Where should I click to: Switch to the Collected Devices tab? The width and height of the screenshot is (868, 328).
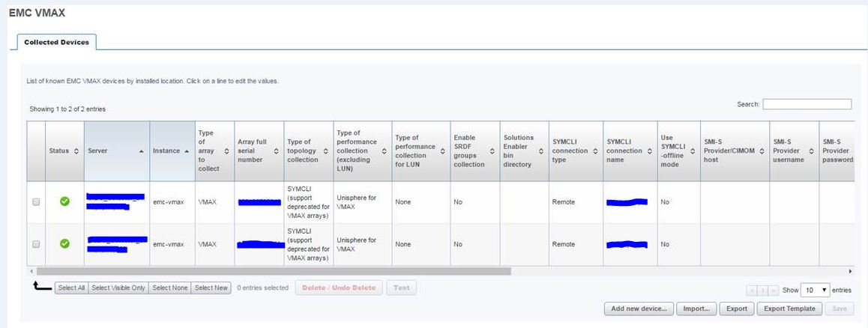point(56,43)
